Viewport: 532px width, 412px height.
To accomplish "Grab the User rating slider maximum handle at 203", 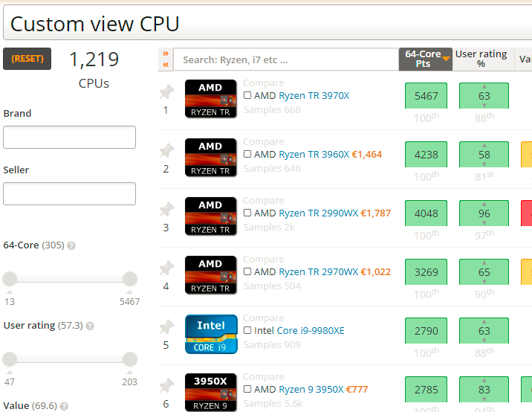I will [x=130, y=359].
